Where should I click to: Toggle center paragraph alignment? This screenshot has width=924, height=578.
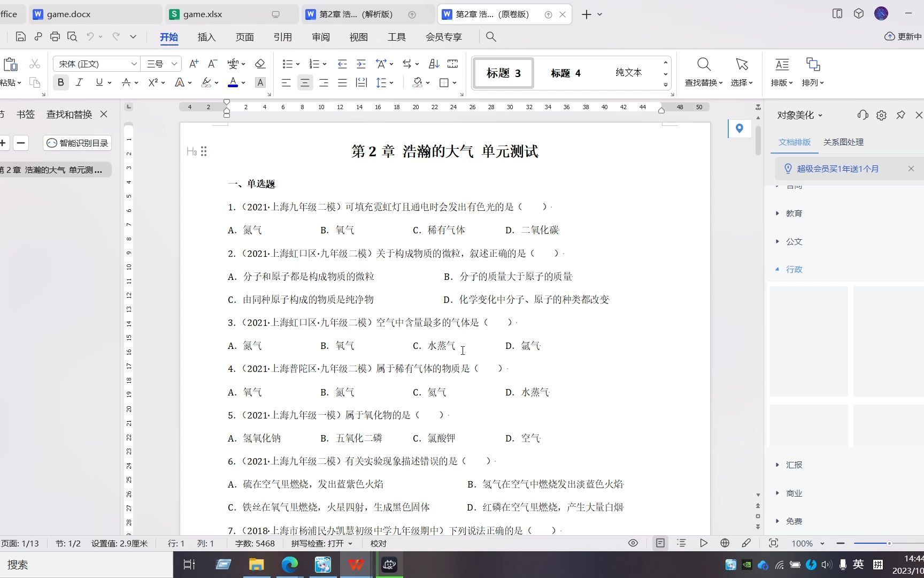(305, 82)
